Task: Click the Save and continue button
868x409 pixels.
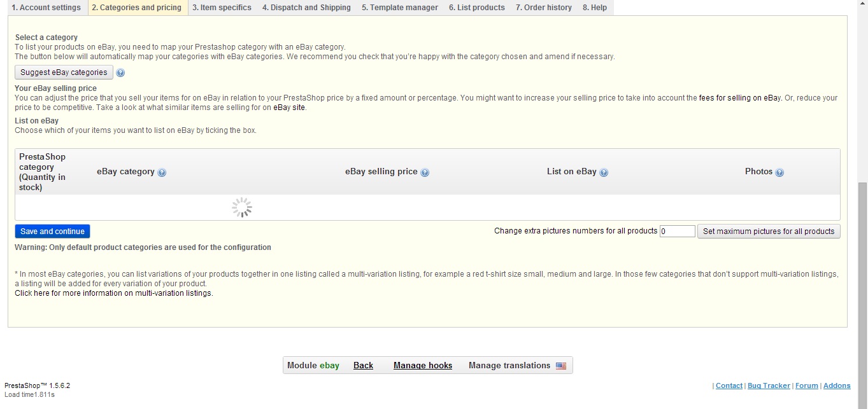Action: [52, 231]
